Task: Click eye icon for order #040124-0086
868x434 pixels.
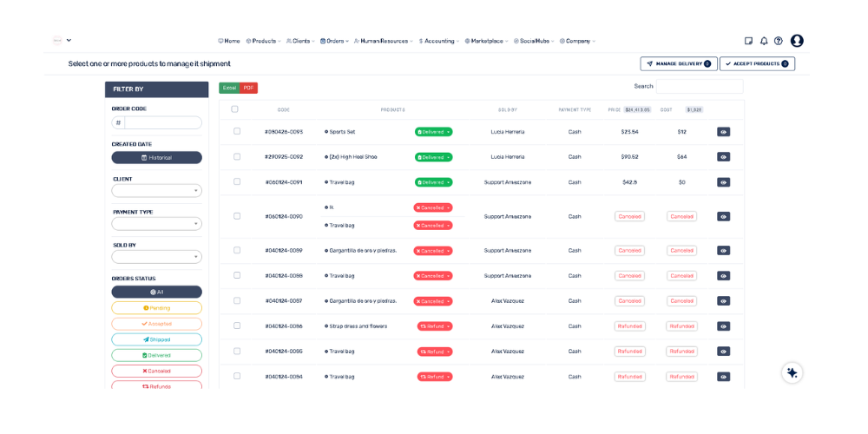Action: tap(723, 326)
